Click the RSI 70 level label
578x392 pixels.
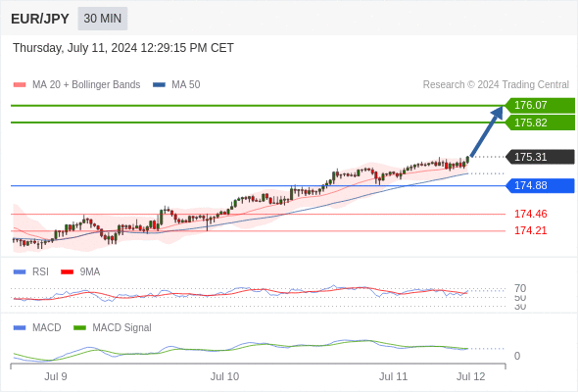tap(520, 288)
